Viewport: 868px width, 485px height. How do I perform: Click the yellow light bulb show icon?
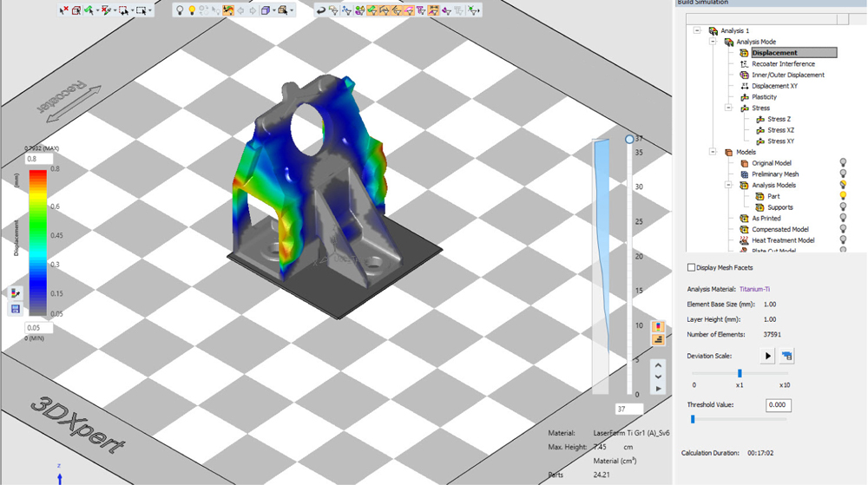[192, 10]
